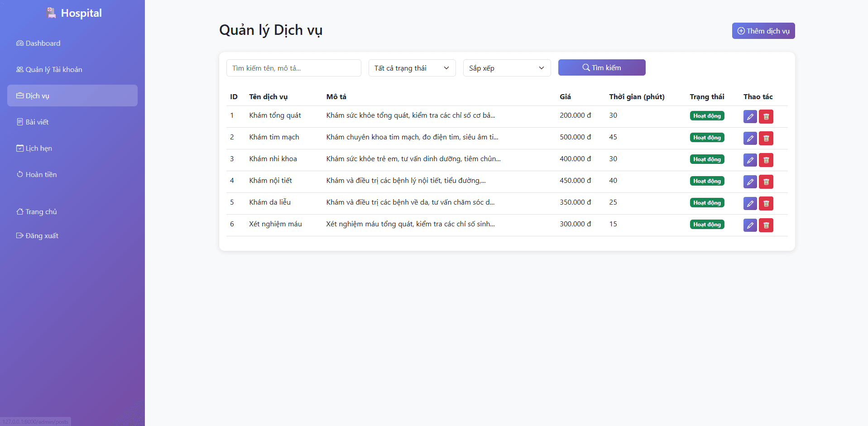Image resolution: width=868 pixels, height=426 pixels.
Task: Click the Xét nghiệm máu service name
Action: pos(275,224)
